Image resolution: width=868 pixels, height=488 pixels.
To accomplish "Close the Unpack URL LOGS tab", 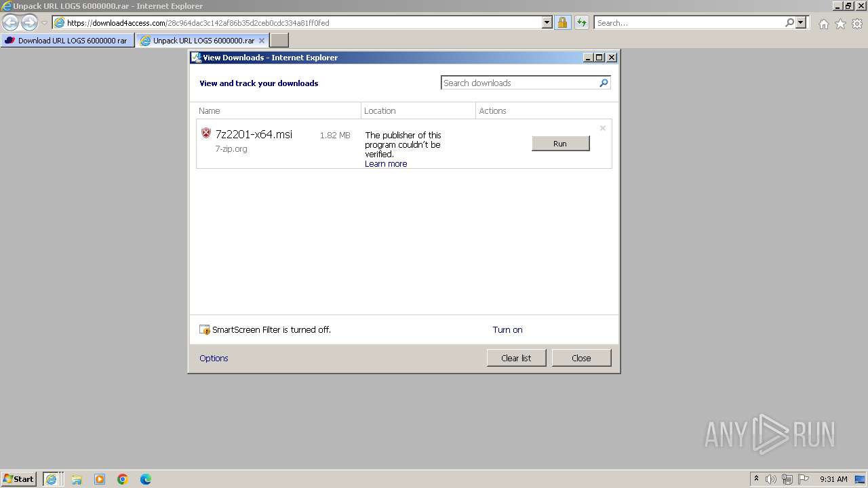I will [262, 40].
